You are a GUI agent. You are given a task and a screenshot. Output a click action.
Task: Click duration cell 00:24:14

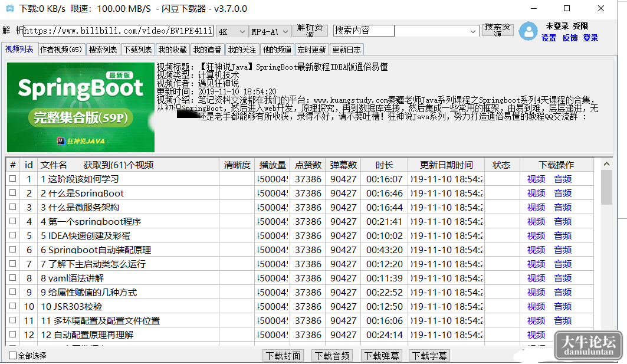pos(384,335)
